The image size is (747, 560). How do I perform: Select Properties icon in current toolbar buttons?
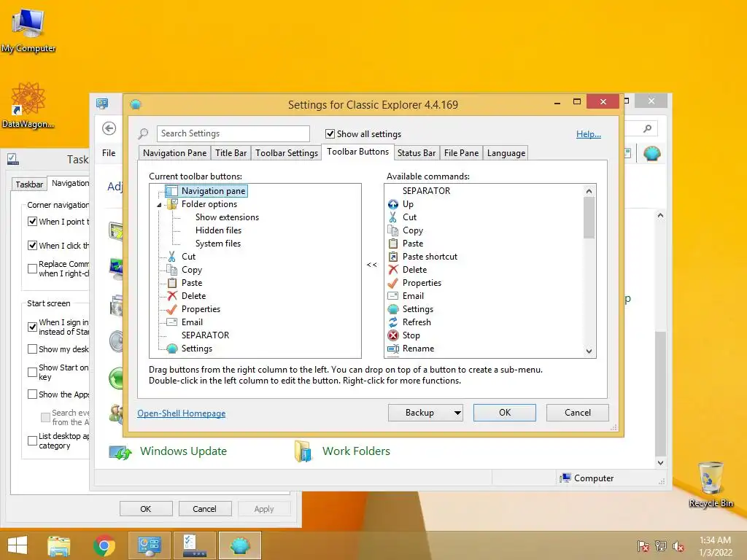[x=172, y=309]
